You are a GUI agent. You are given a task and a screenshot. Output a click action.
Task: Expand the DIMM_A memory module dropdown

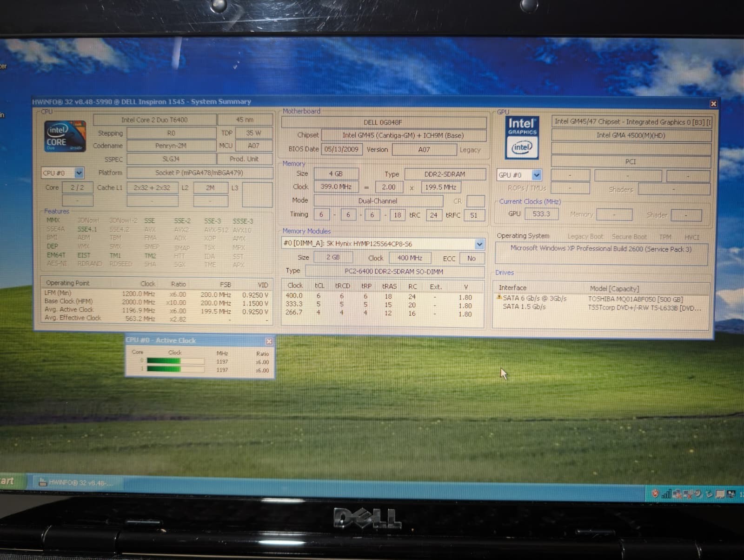point(479,244)
